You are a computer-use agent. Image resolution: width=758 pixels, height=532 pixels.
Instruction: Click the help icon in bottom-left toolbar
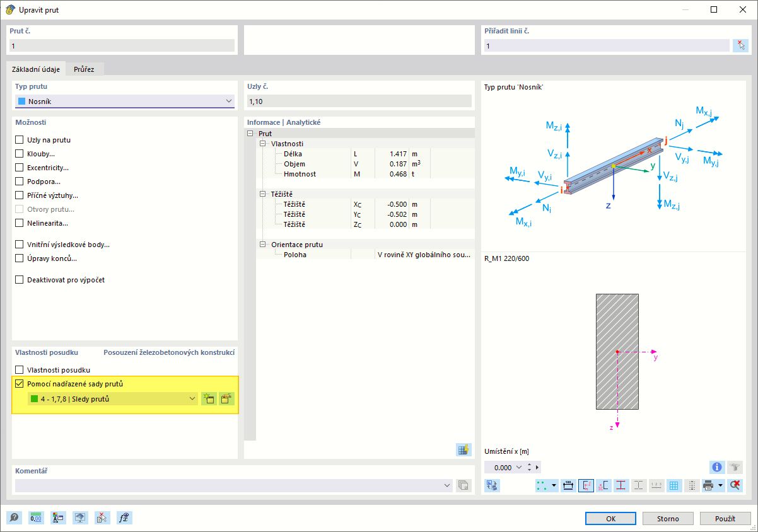14,518
